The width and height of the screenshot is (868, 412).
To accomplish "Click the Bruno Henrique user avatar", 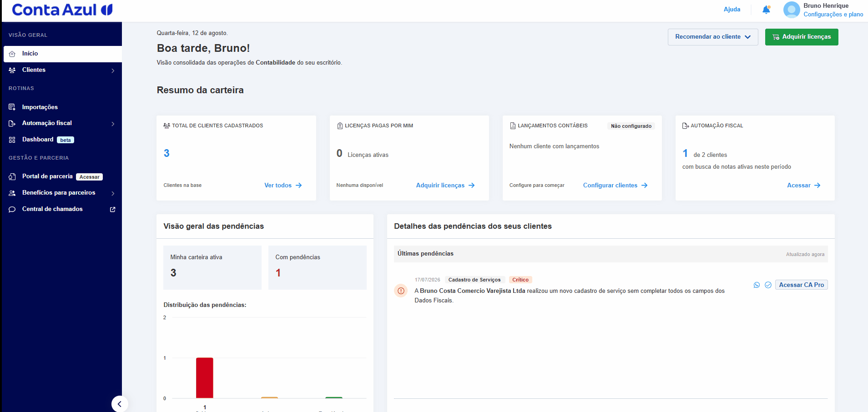I will tap(792, 10).
